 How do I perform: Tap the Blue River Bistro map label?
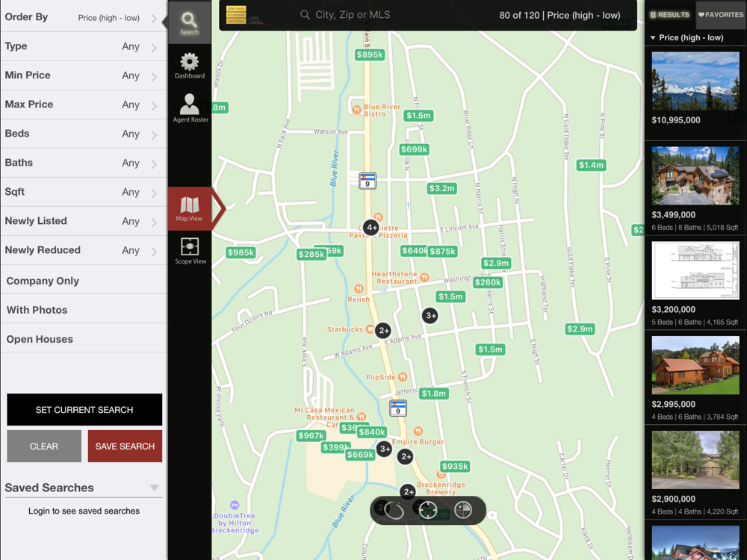coord(382,110)
